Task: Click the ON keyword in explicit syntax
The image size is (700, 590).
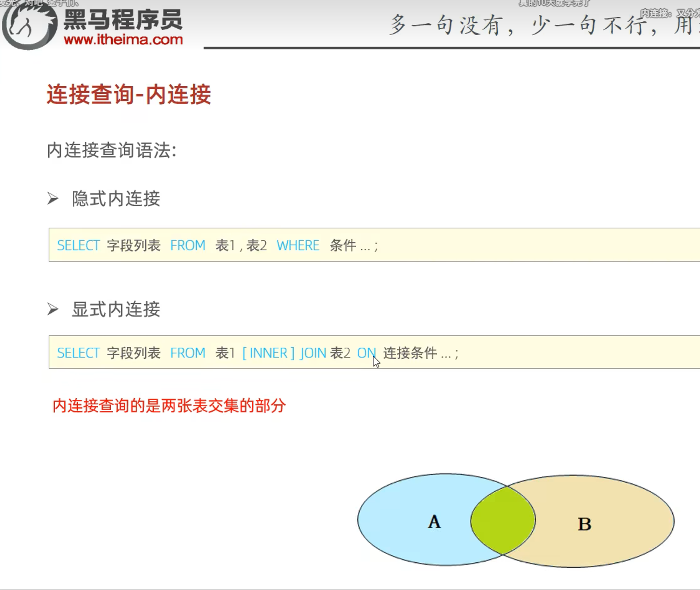Action: tap(366, 353)
